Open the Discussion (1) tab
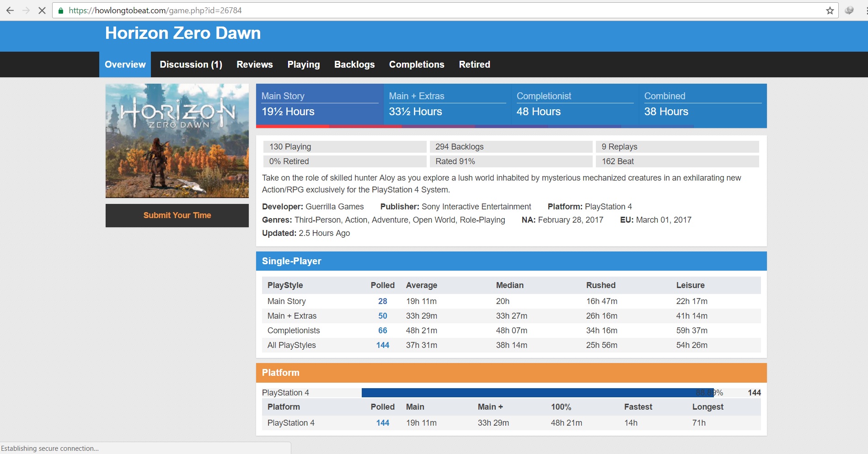Screen dimensions: 868x454 click(x=191, y=64)
